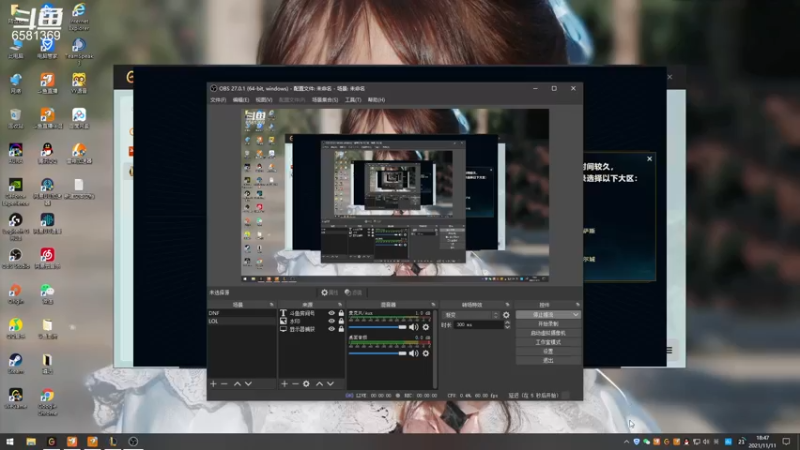Image resolution: width=800 pixels, height=450 pixels.
Task: Open WeChat desktop icon
Action: pyautogui.click(x=47, y=294)
